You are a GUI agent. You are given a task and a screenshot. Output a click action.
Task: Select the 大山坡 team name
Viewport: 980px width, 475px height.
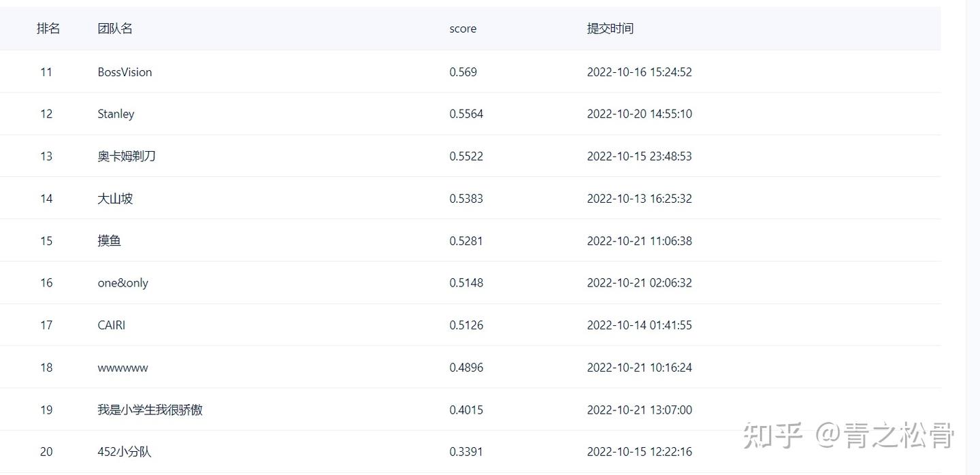tap(115, 199)
